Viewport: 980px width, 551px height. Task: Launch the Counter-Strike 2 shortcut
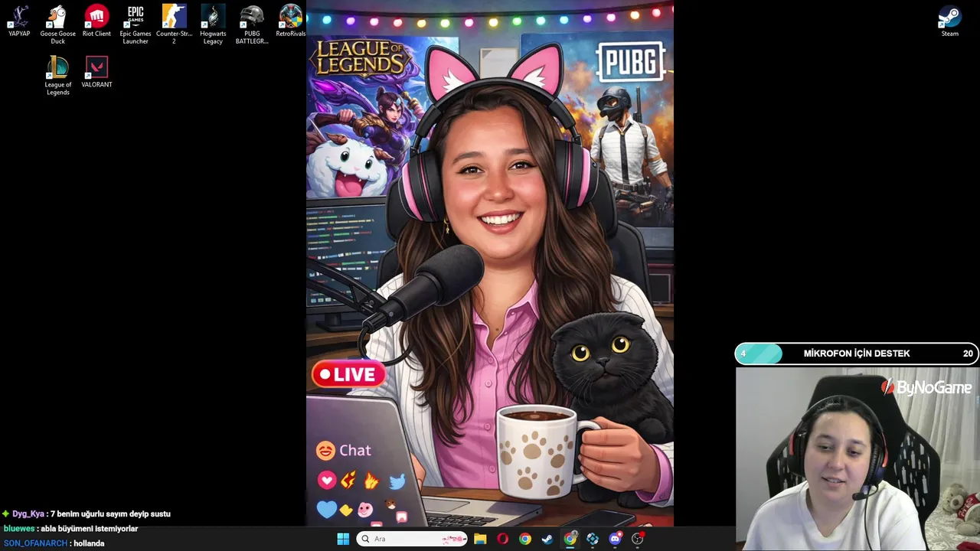click(174, 24)
